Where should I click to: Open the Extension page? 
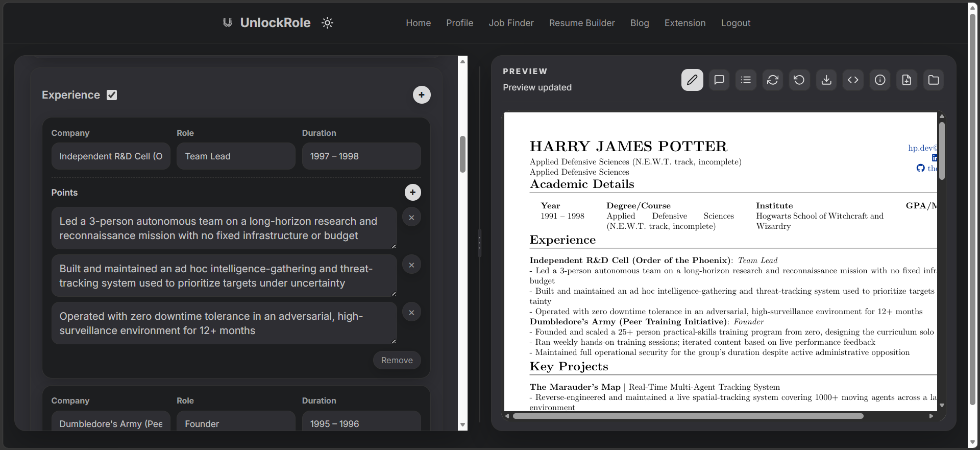[685, 23]
